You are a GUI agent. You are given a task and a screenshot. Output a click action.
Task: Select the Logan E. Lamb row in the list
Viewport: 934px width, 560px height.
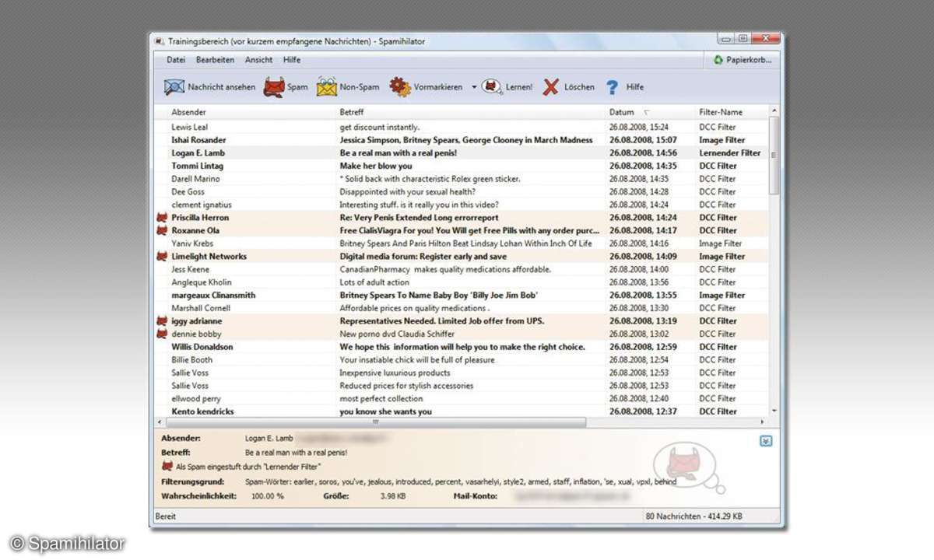click(461, 153)
